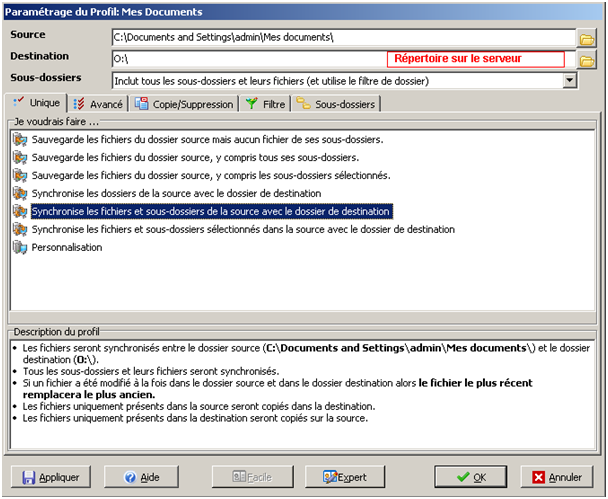Open the Sous-dossiers dropdown arrow
This screenshot has width=608, height=499.
point(569,81)
